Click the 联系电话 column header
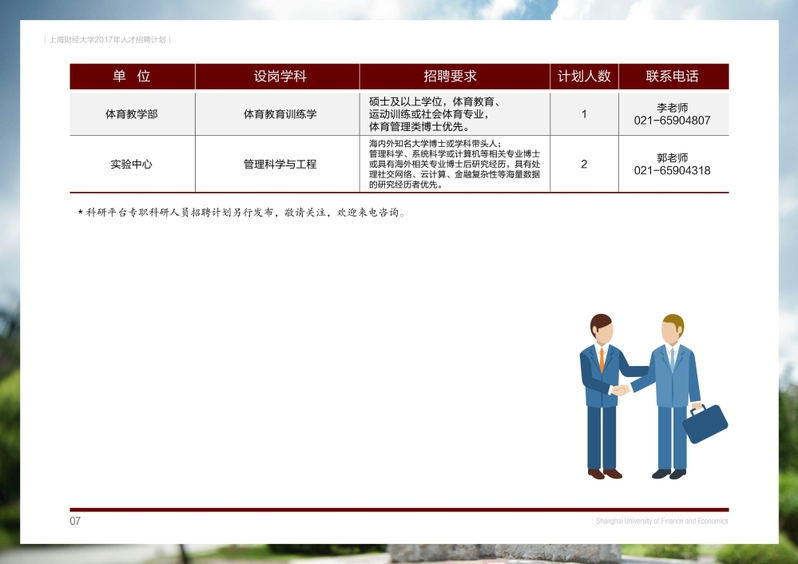Screen dimensions: 798x564 click(672, 77)
